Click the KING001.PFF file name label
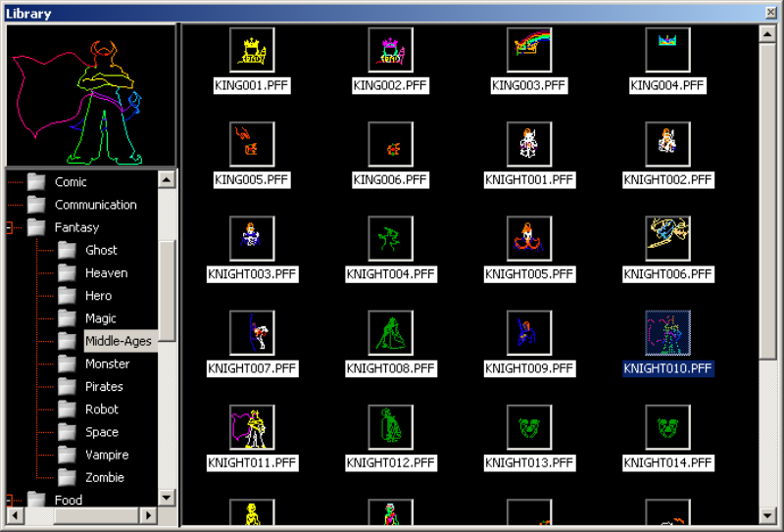The height and width of the screenshot is (532, 784). [x=252, y=85]
